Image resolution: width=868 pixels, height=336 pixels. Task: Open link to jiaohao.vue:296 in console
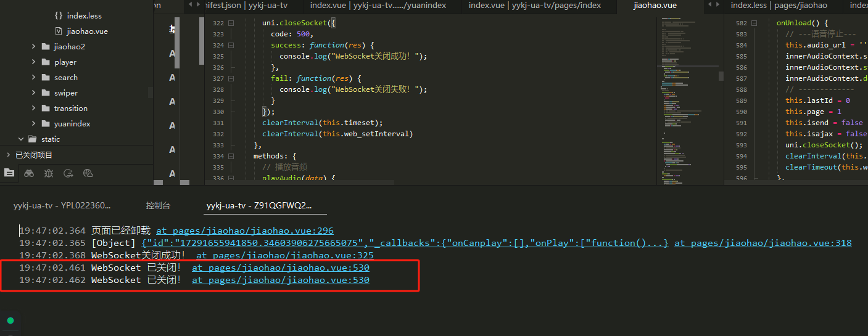pos(244,231)
